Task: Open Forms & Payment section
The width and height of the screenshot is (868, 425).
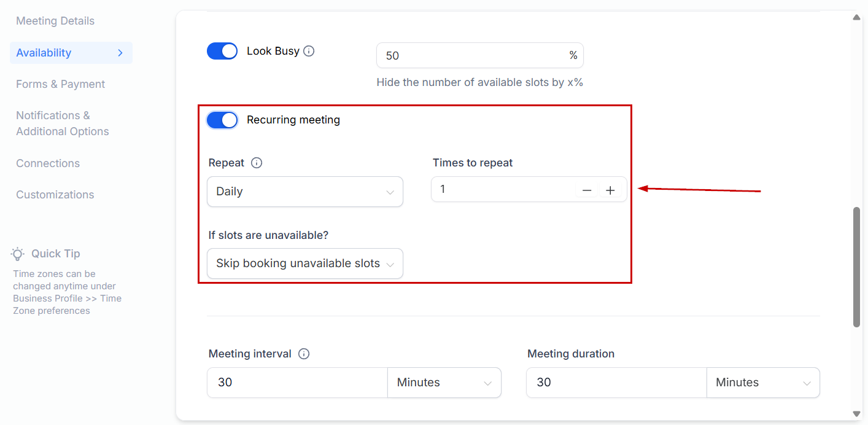Action: point(60,84)
